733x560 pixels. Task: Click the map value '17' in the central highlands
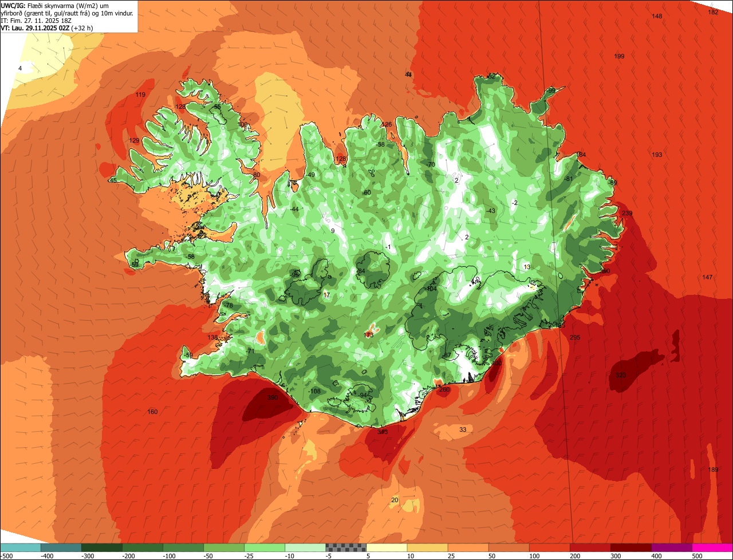[x=327, y=295]
